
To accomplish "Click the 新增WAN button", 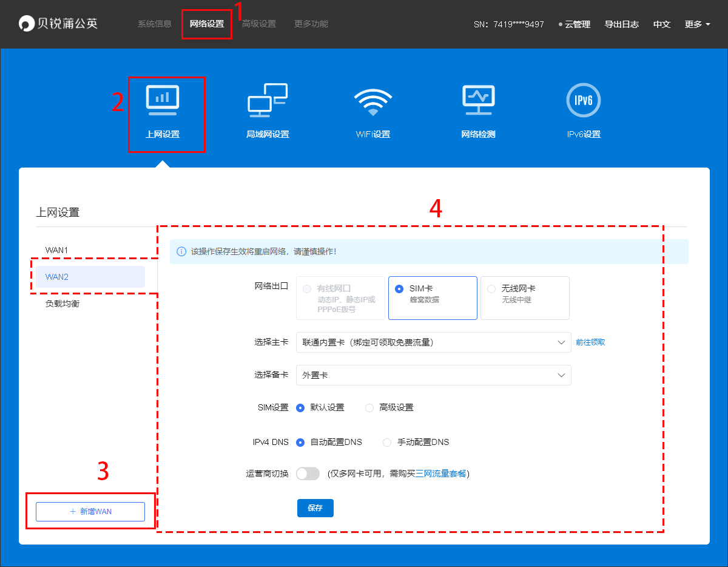I will [x=90, y=512].
